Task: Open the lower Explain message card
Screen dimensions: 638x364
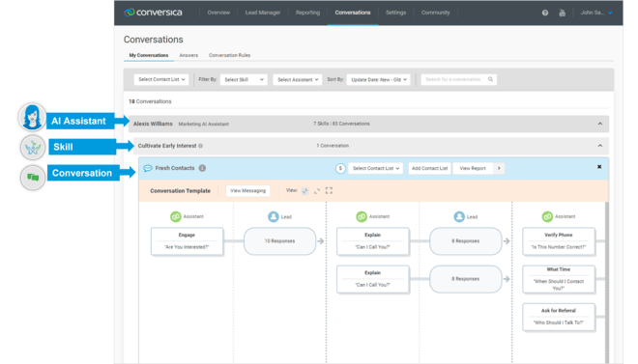Action: (x=373, y=279)
